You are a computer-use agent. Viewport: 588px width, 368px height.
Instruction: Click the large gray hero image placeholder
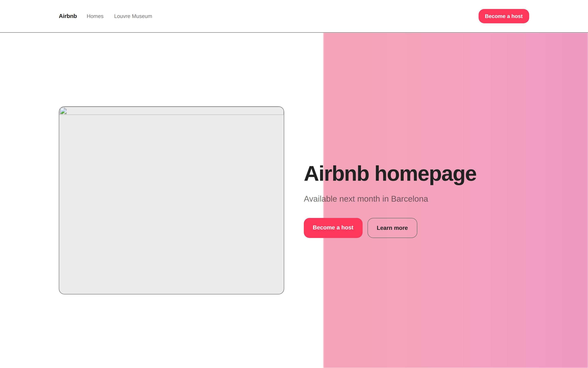(x=171, y=200)
